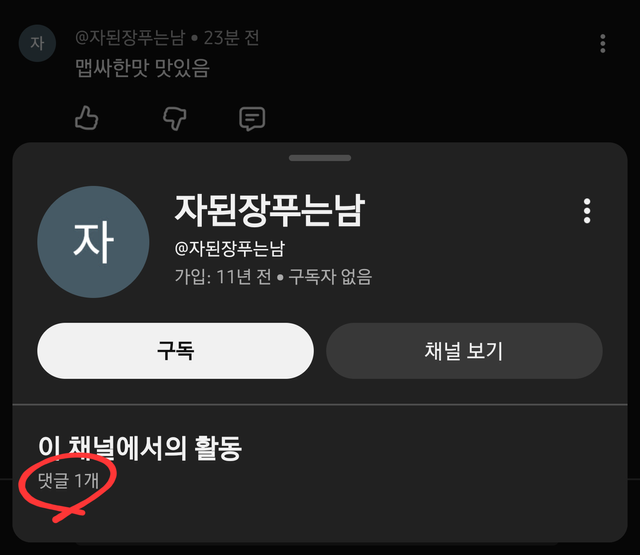Select the 댓글 1개 activity entry

(x=68, y=480)
